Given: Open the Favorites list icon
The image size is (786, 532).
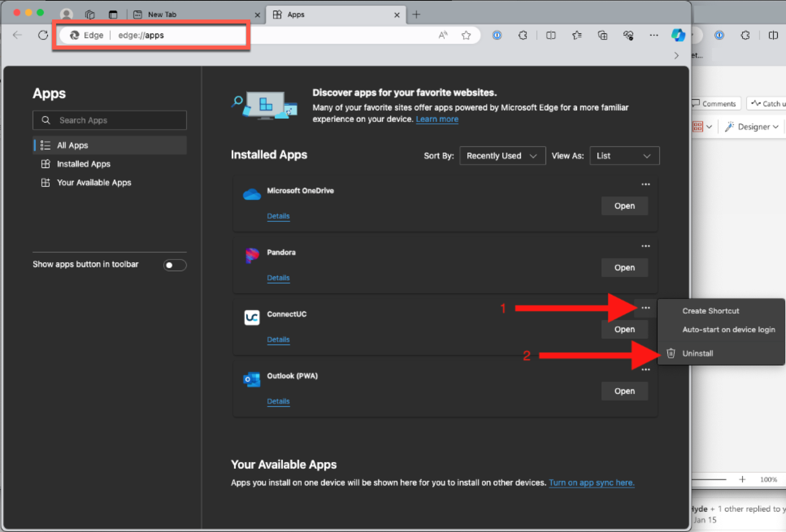Looking at the screenshot, I should (x=577, y=35).
